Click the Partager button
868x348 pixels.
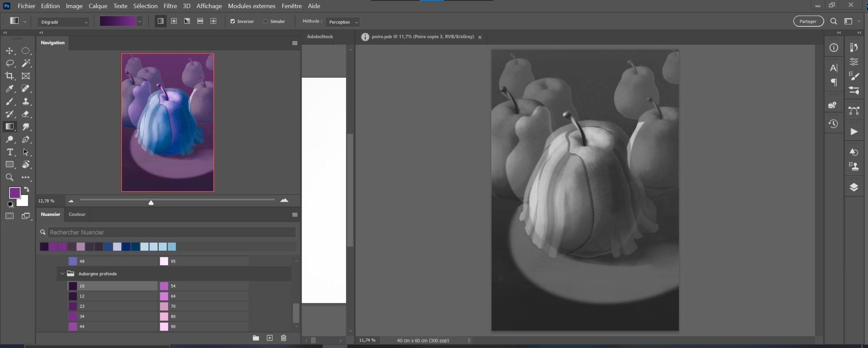pos(808,22)
